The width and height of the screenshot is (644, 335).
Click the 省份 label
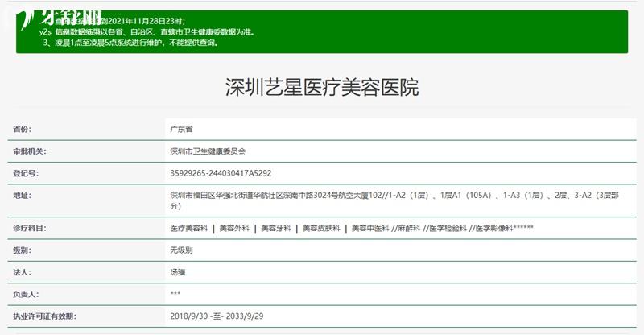22,129
